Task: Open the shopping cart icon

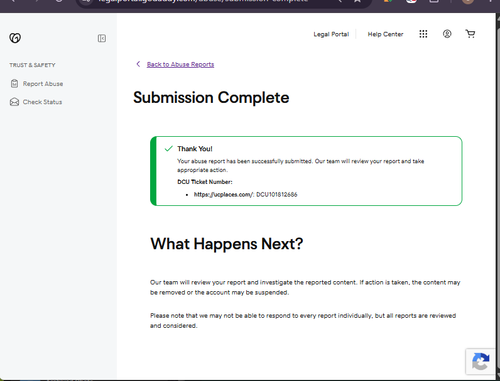Action: pos(470,34)
